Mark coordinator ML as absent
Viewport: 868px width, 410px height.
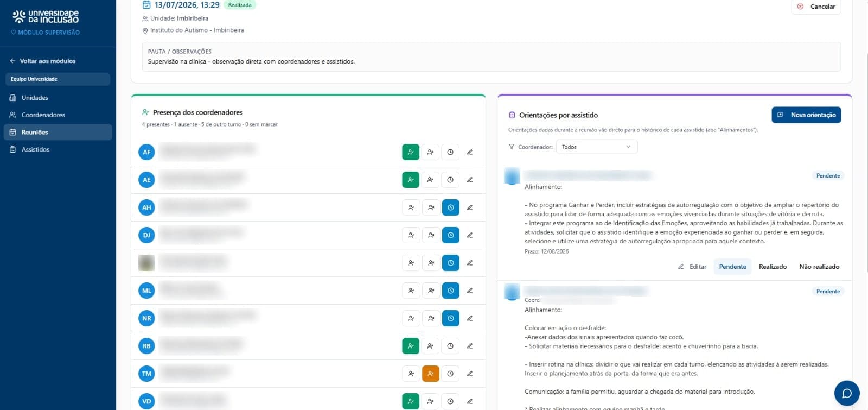click(x=430, y=291)
